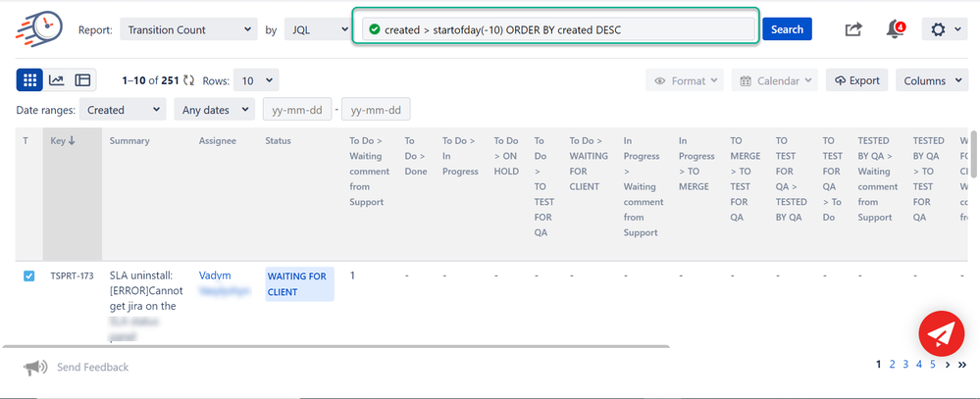Click 'To Do > WAITING FOR CLIENT' header
980x399 pixels.
(x=589, y=164)
